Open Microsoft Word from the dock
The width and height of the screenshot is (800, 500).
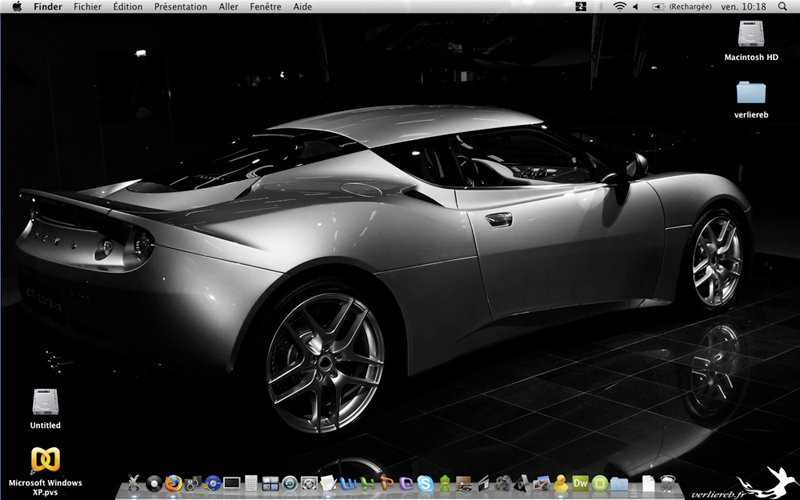(x=348, y=483)
